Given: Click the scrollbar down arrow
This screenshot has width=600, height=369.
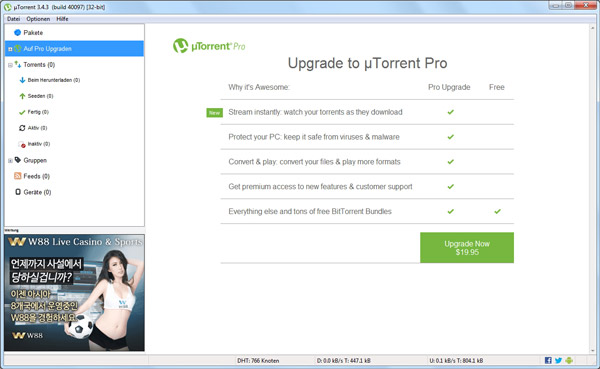Looking at the screenshot, I should [593, 351].
